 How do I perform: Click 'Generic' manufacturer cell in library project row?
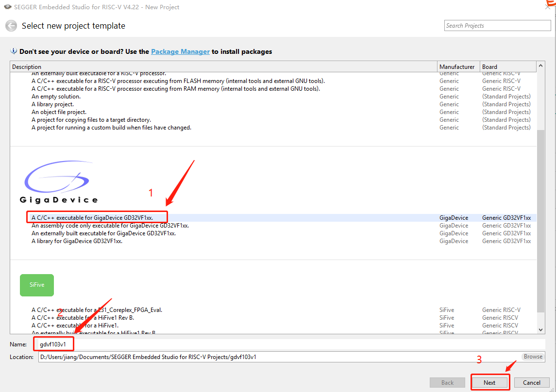click(449, 104)
